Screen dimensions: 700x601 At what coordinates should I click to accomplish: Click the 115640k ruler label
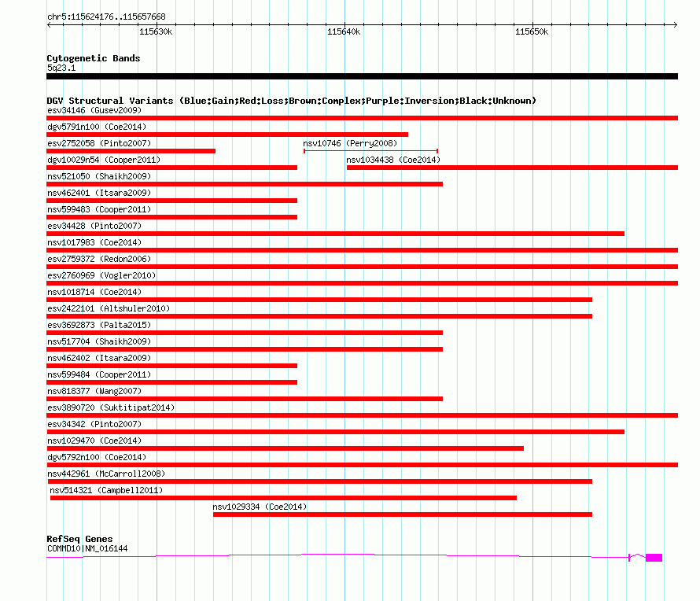click(344, 31)
